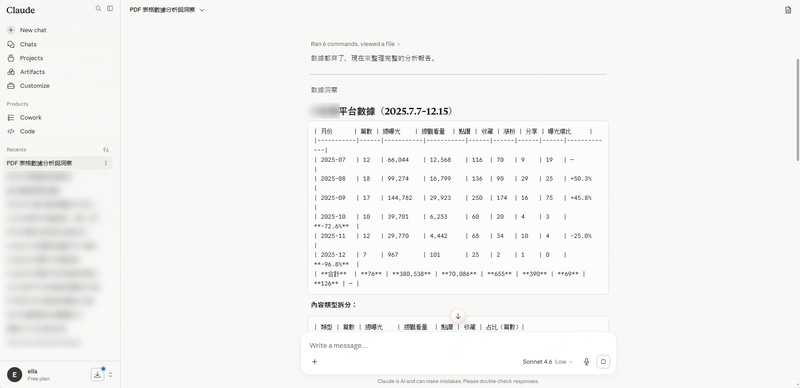
Task: Open the ella account menu expander
Action: coord(111,374)
